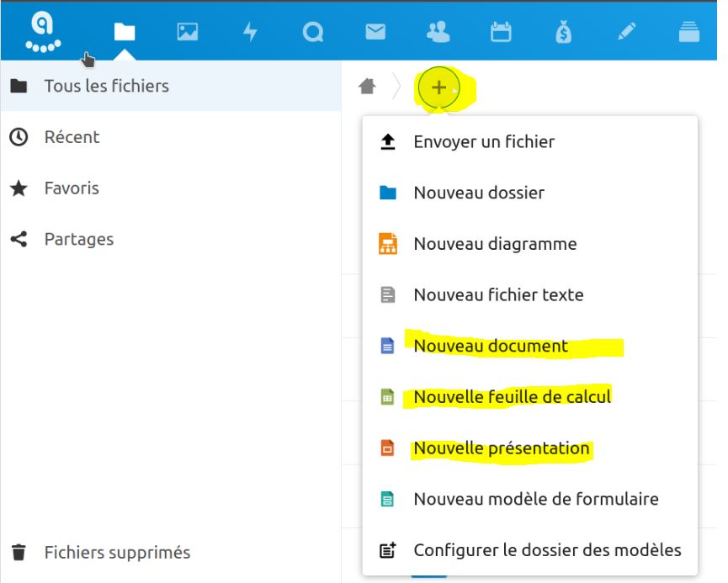Create a Nouveau diagramme
The image size is (728, 583).
[495, 244]
